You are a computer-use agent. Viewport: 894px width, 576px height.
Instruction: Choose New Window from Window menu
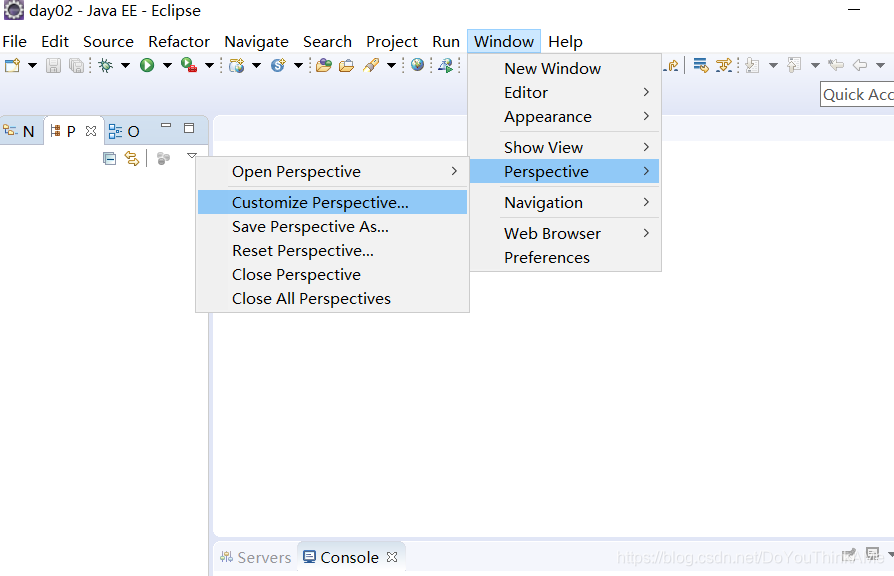564,68
